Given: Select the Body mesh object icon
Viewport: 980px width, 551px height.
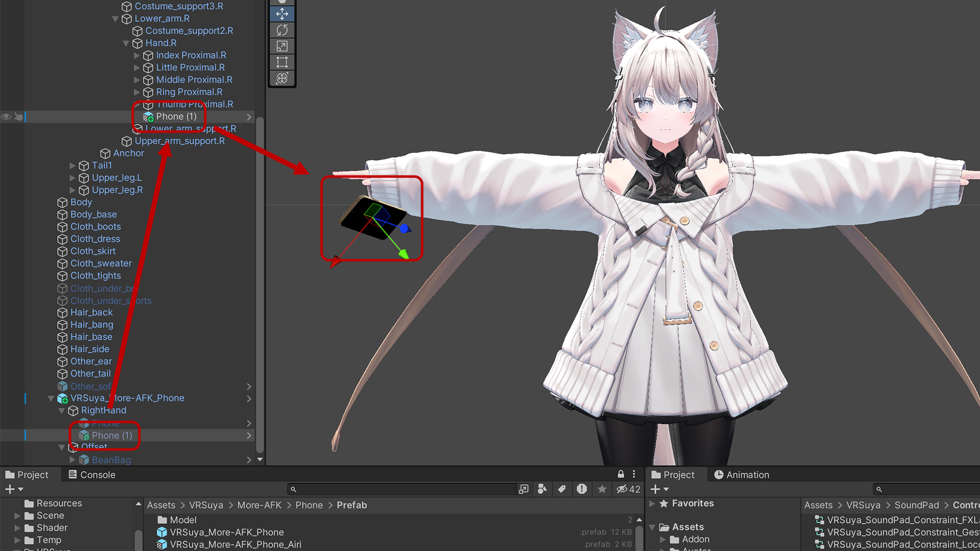Looking at the screenshot, I should tap(62, 203).
